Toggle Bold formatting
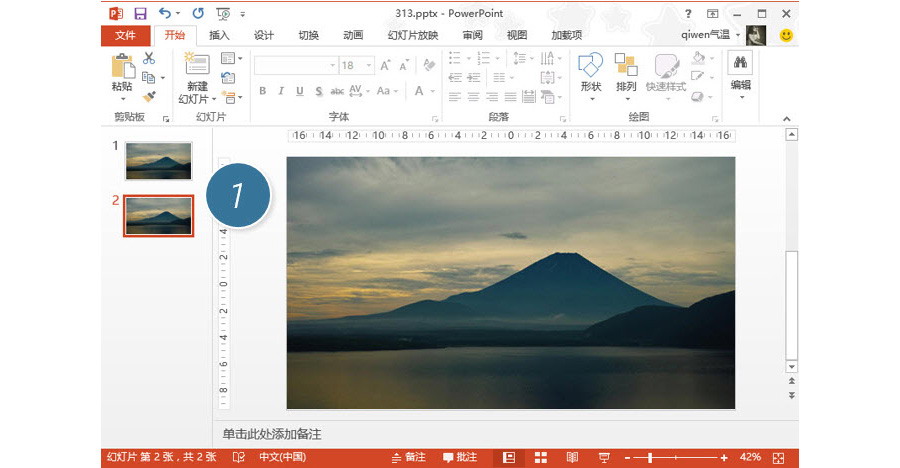900x468 pixels. (x=263, y=91)
